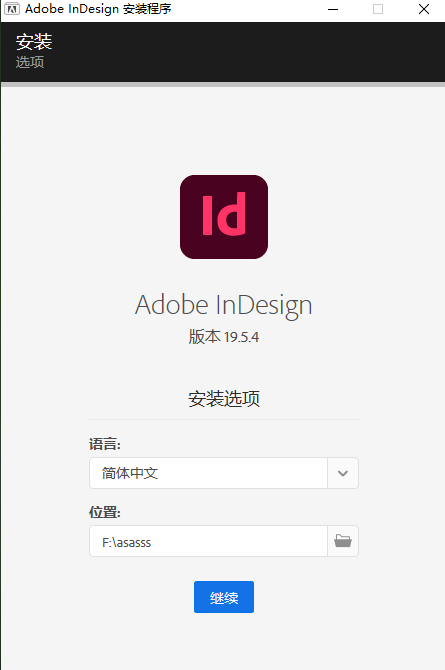Click the greyed-out maximize window button
The image size is (445, 670).
(378, 9)
